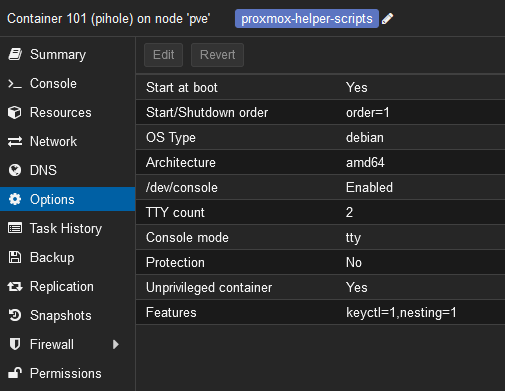Click the Firewall shield icon
This screenshot has height=391, width=505.
[x=15, y=344]
